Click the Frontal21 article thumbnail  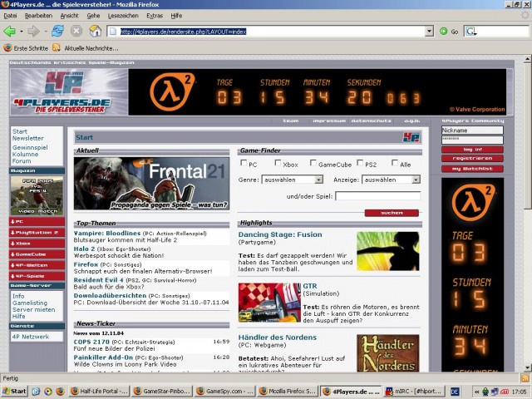tap(151, 183)
